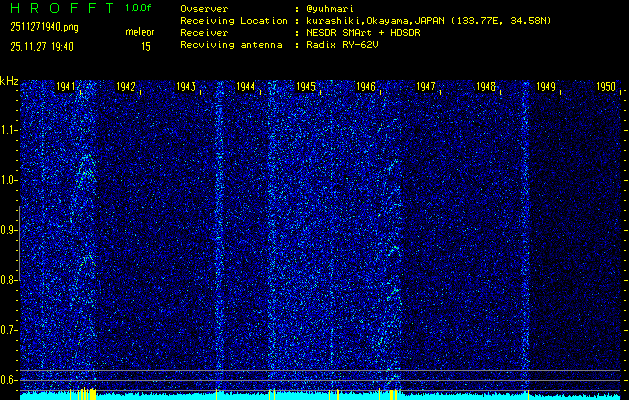Click the file name 2511271940.png

(45, 27)
